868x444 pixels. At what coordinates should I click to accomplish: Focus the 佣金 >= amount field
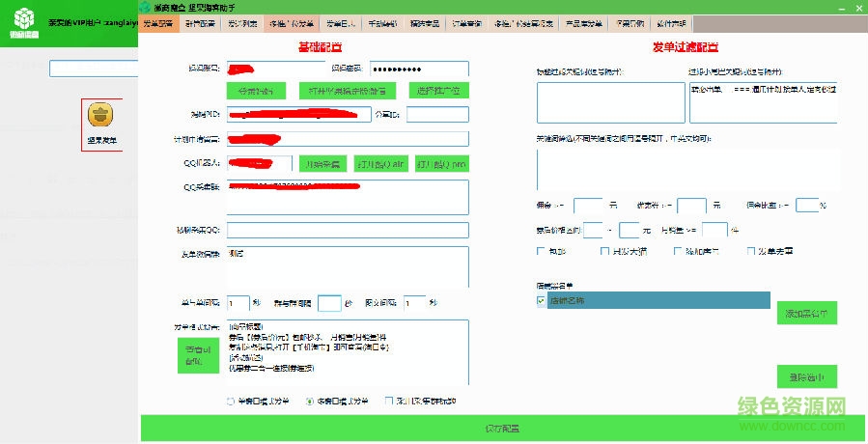pyautogui.click(x=588, y=206)
